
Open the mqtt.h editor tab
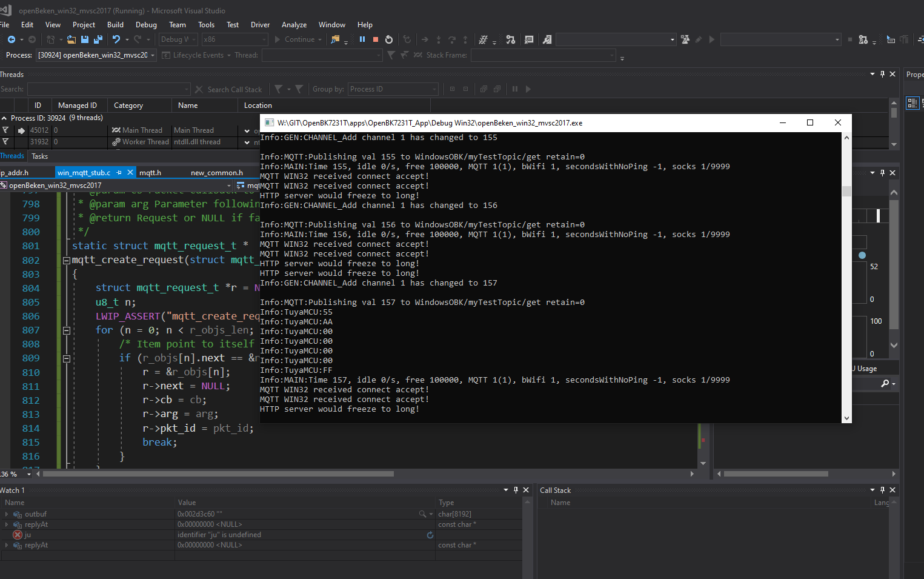[x=150, y=173]
